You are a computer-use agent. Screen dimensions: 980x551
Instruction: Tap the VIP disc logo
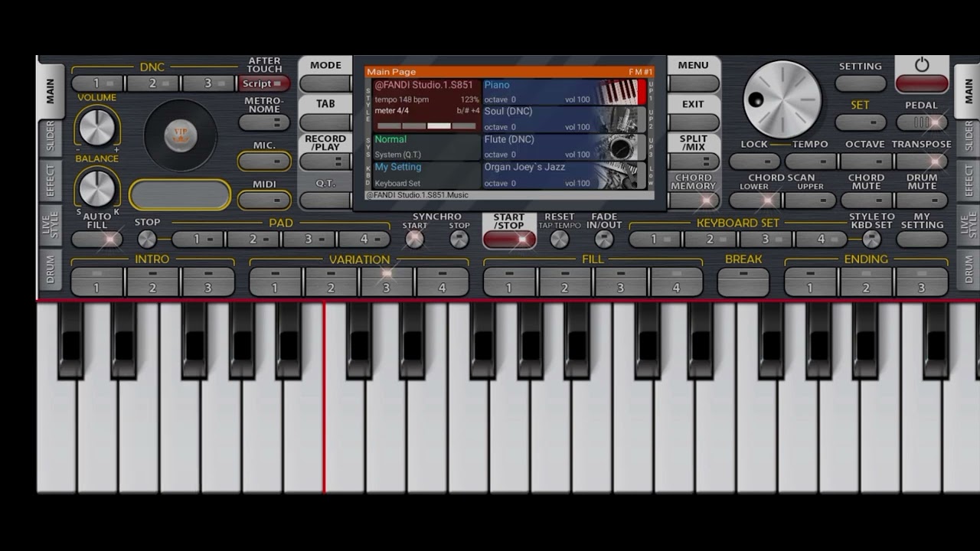(x=181, y=135)
